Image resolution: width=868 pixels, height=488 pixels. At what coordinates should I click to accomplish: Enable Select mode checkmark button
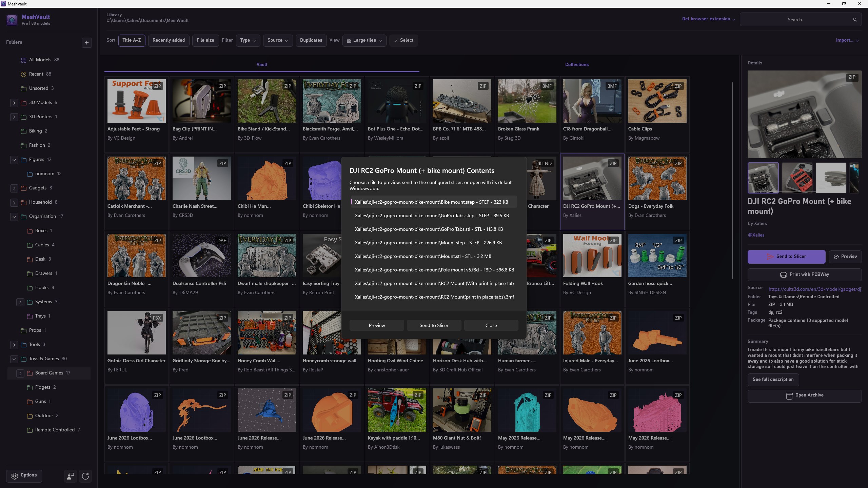coord(403,40)
